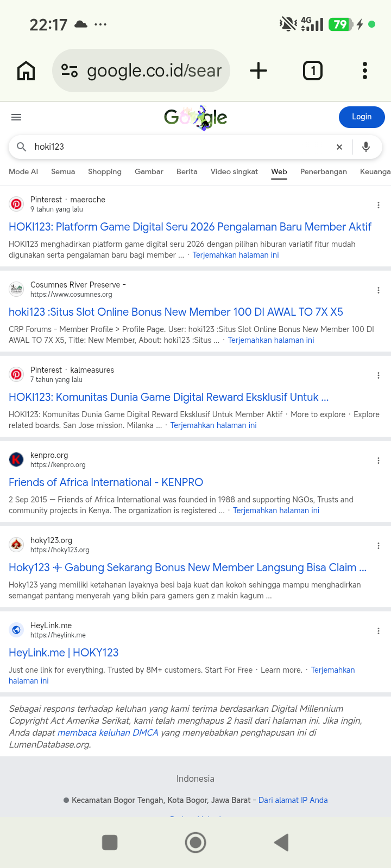Select the Video singkat tab
The height and width of the screenshot is (868, 391).
click(x=234, y=171)
